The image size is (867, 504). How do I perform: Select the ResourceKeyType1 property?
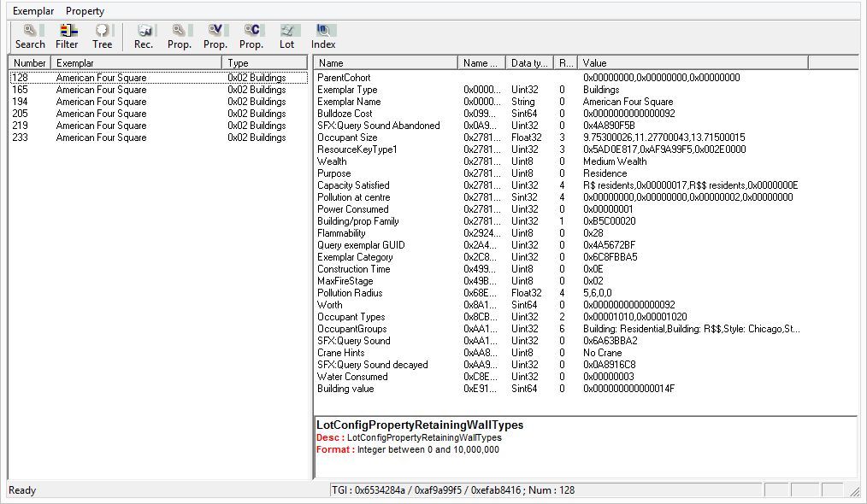(357, 149)
